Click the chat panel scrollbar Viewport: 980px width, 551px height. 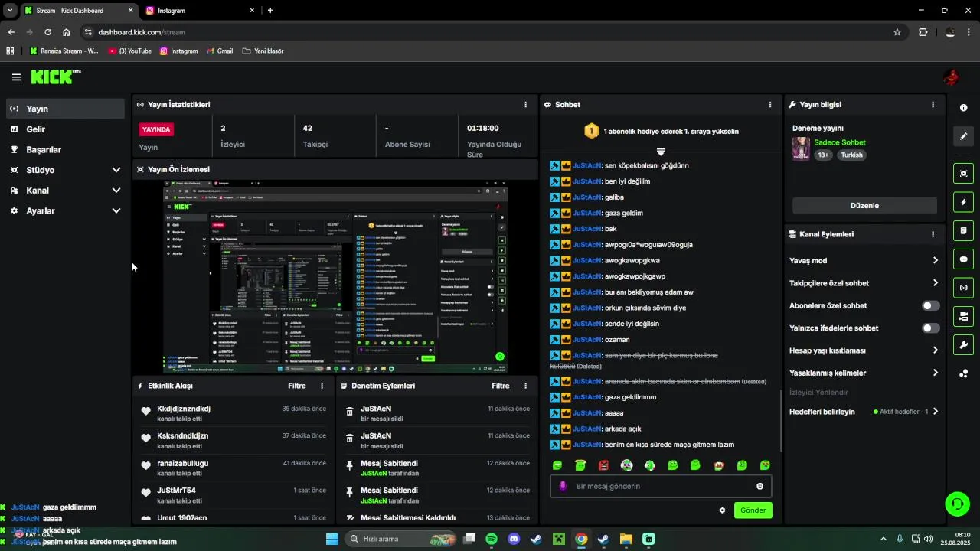point(781,421)
